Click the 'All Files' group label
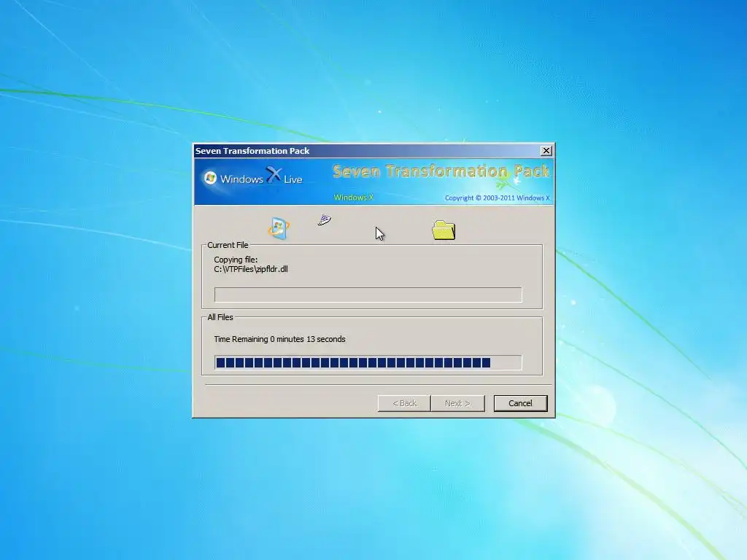Screen dimensions: 747x560 pos(220,317)
